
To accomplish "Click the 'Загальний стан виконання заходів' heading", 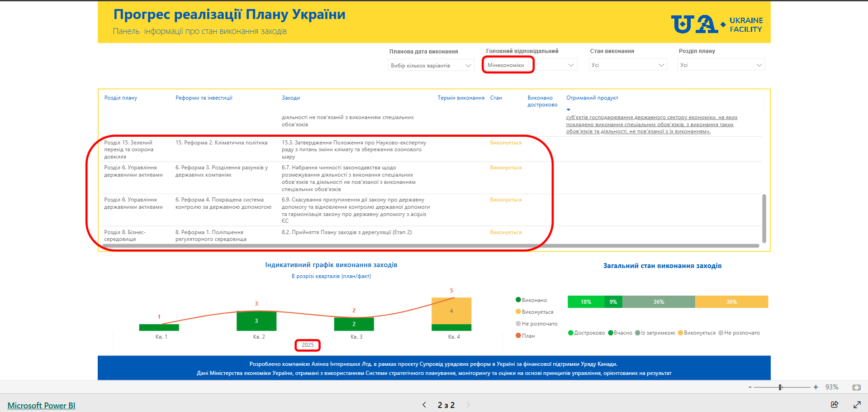I will pyautogui.click(x=662, y=266).
